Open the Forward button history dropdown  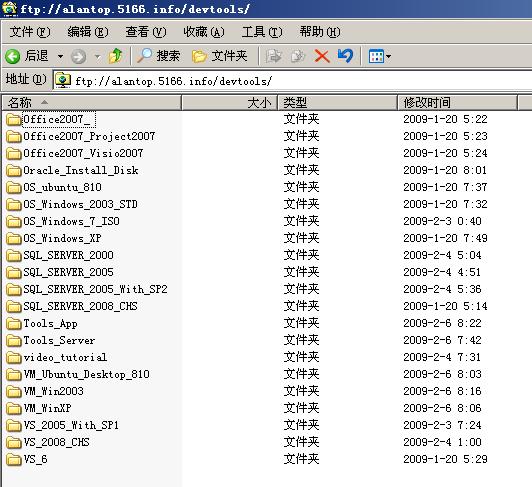97,57
